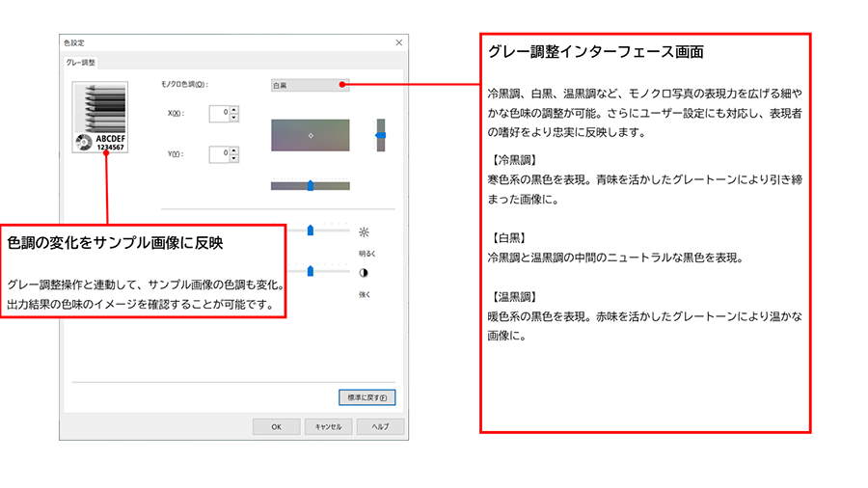Click the horizontal slider below the color field
This screenshot has width=868, height=488.
[x=310, y=185]
